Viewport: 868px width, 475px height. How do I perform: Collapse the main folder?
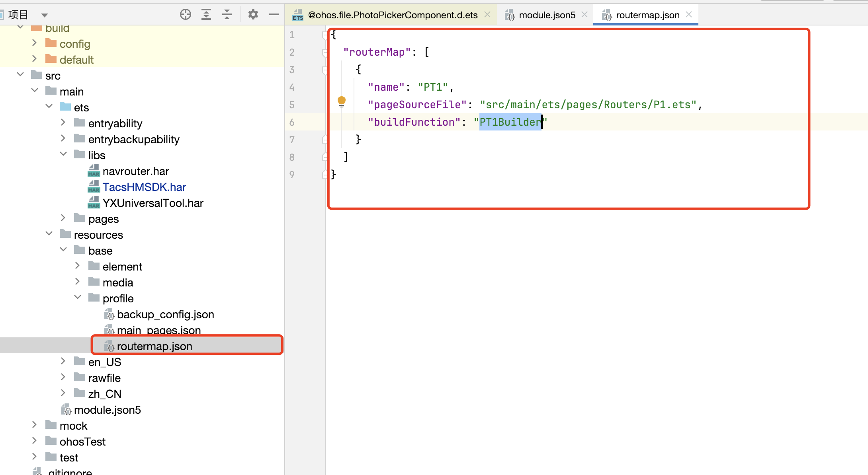tap(35, 90)
